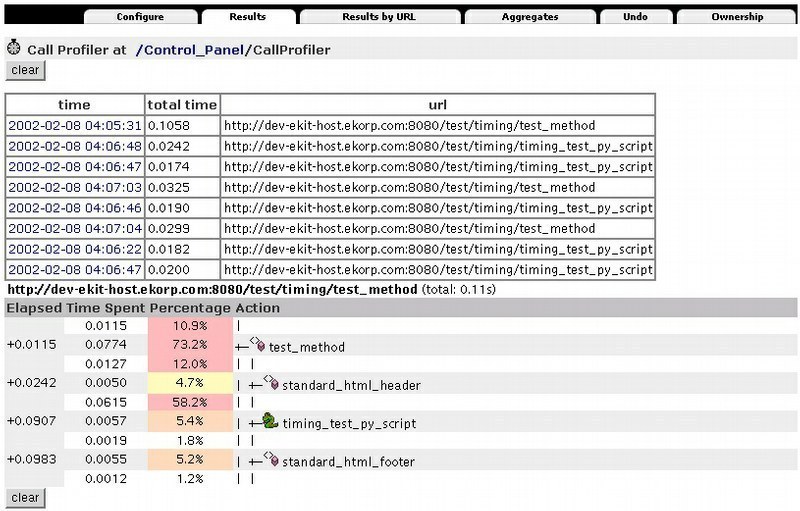Click the standard_html_header method icon
The width and height of the screenshot is (800, 511).
click(271, 383)
